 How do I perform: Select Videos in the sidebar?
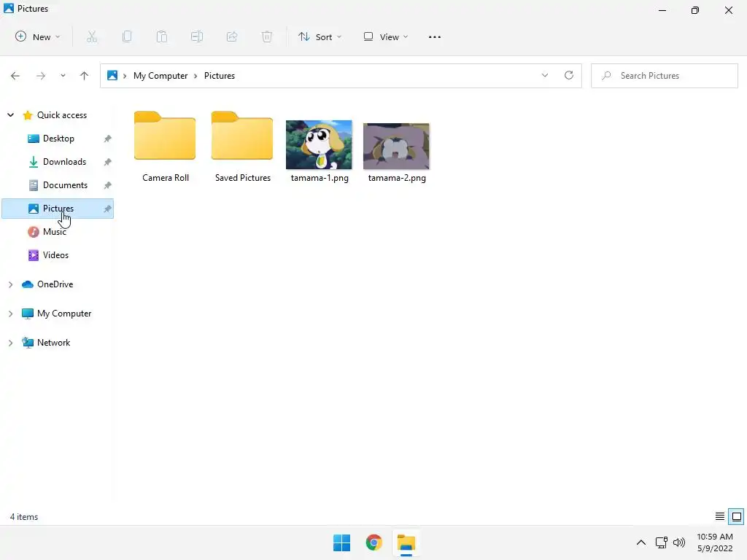tap(55, 254)
